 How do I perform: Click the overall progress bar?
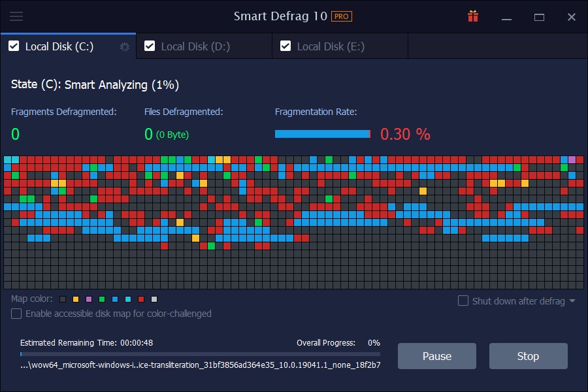[201, 353]
